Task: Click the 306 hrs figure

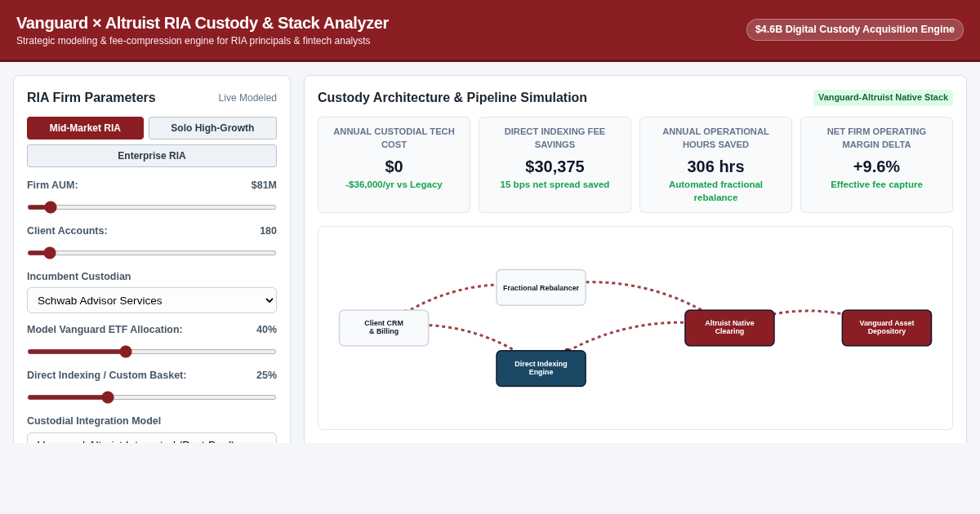Action: 715,166
